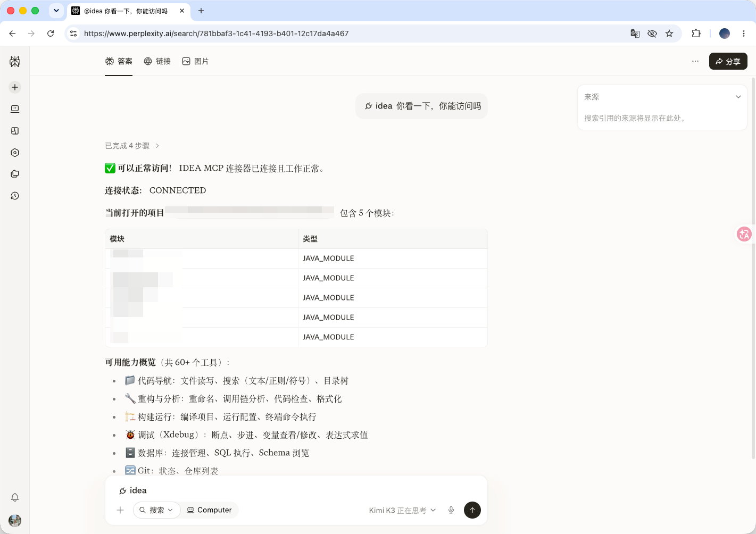Click the 分享 share button

(x=728, y=61)
